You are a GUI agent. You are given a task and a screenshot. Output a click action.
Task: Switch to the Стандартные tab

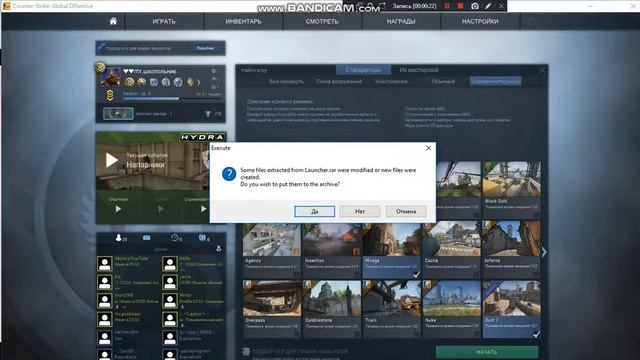(363, 70)
